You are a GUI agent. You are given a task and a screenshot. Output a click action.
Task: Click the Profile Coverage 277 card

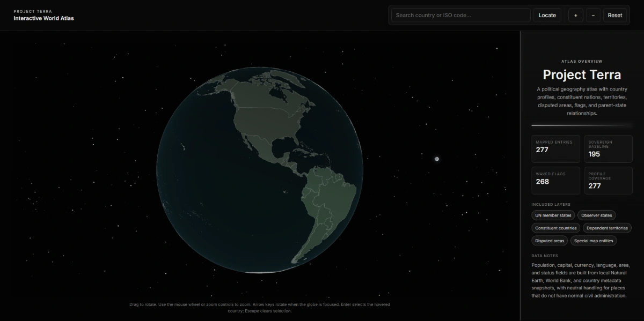(x=608, y=181)
